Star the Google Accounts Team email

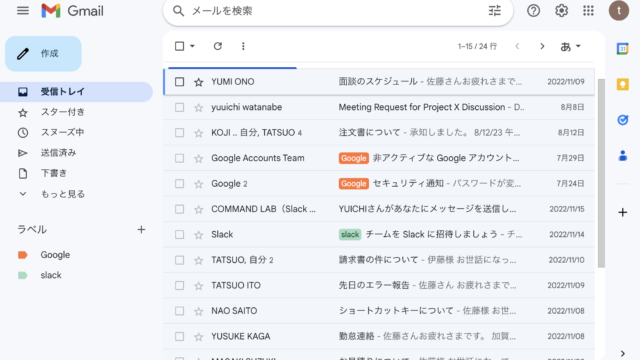(x=198, y=158)
